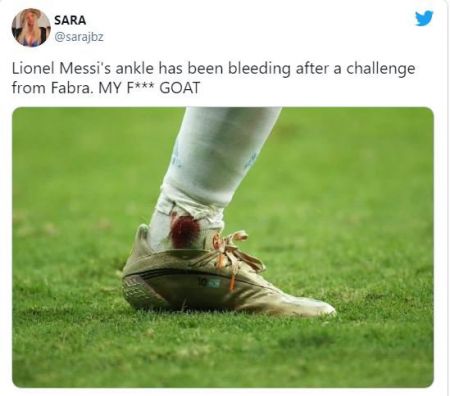Click the censored F*** text
The image size is (450, 396).
[x=140, y=88]
